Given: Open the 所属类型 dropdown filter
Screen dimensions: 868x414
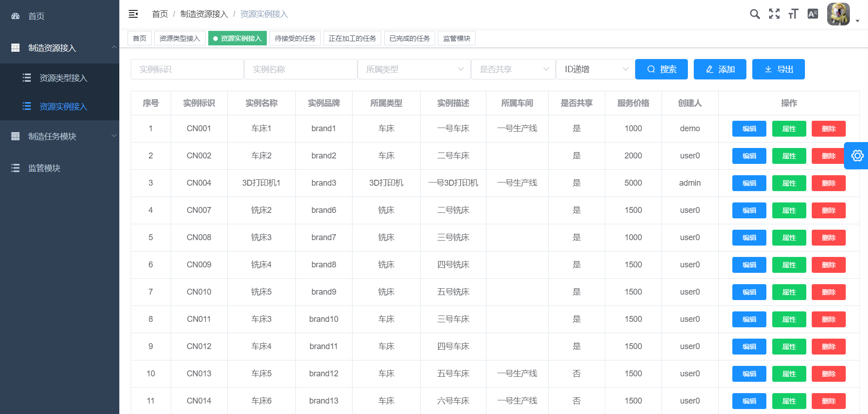Looking at the screenshot, I should [414, 69].
